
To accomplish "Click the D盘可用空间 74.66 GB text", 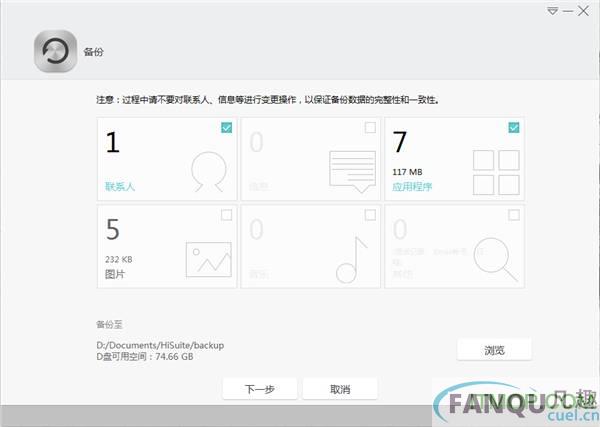I will [x=145, y=357].
